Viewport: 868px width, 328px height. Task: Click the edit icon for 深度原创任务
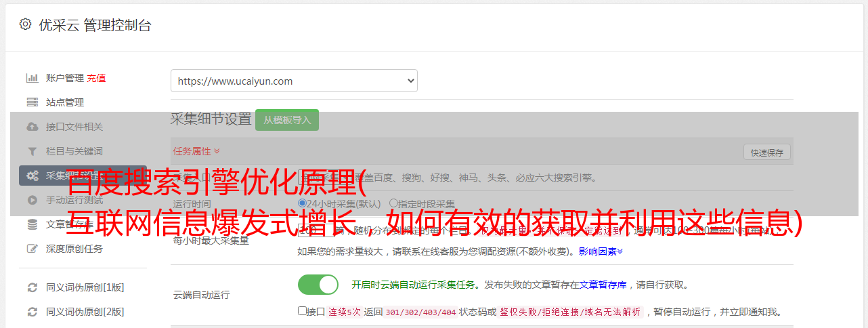pos(32,249)
